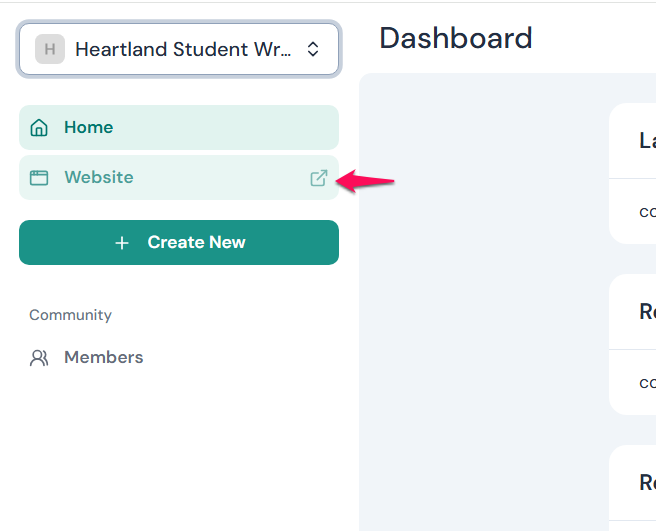This screenshot has height=531, width=656.
Task: Click the body text in the first card
Action: [x=647, y=211]
